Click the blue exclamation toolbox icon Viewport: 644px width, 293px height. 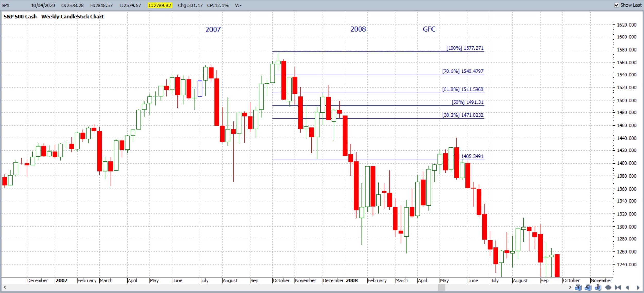click(x=598, y=287)
